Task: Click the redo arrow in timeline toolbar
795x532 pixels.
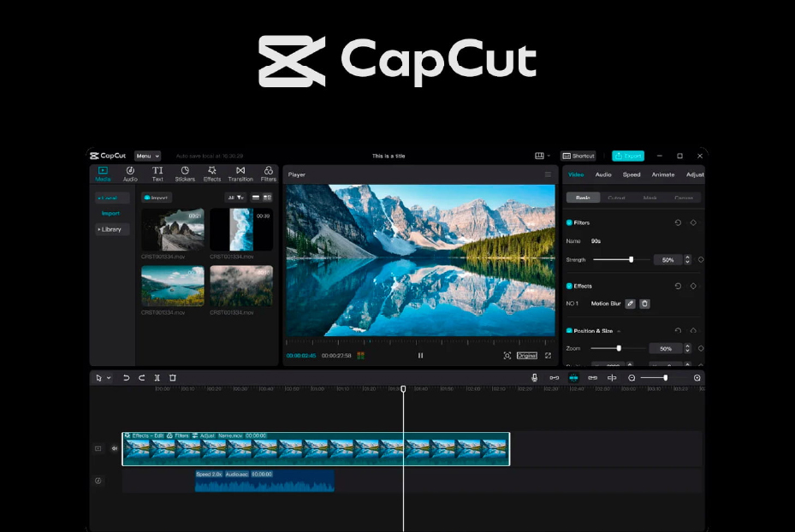Action: tap(142, 378)
